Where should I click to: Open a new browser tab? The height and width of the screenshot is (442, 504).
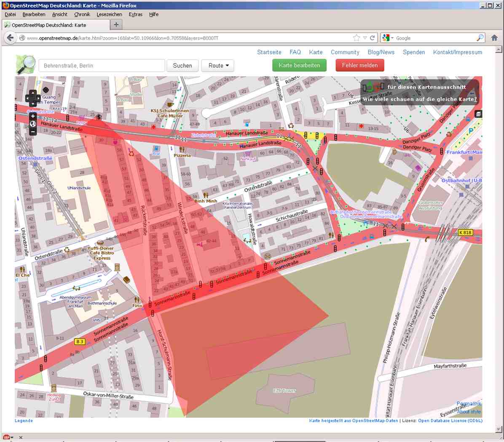point(116,25)
